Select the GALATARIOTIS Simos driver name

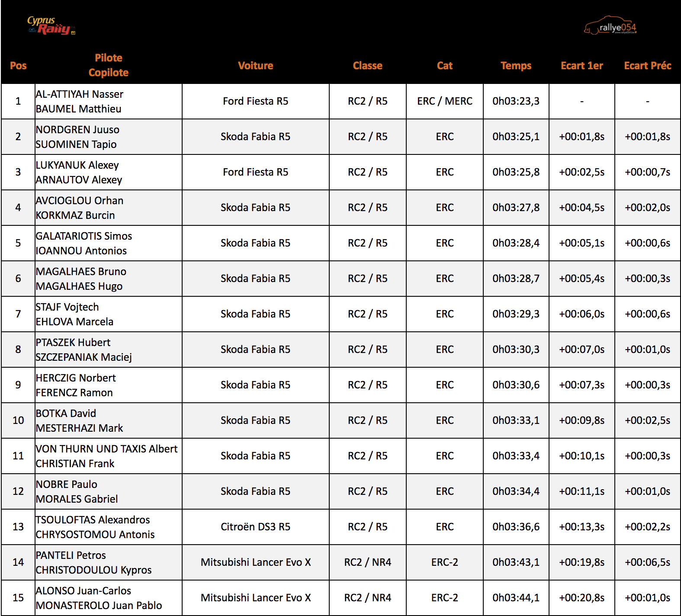point(84,236)
